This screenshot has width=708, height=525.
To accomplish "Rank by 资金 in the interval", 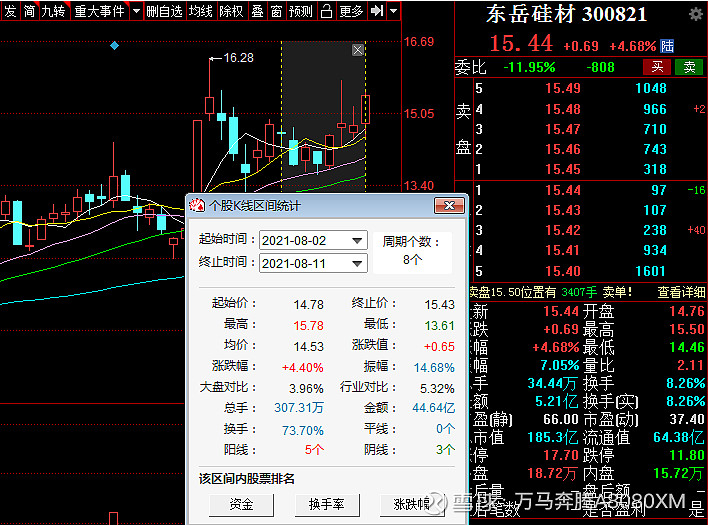I will [x=241, y=504].
